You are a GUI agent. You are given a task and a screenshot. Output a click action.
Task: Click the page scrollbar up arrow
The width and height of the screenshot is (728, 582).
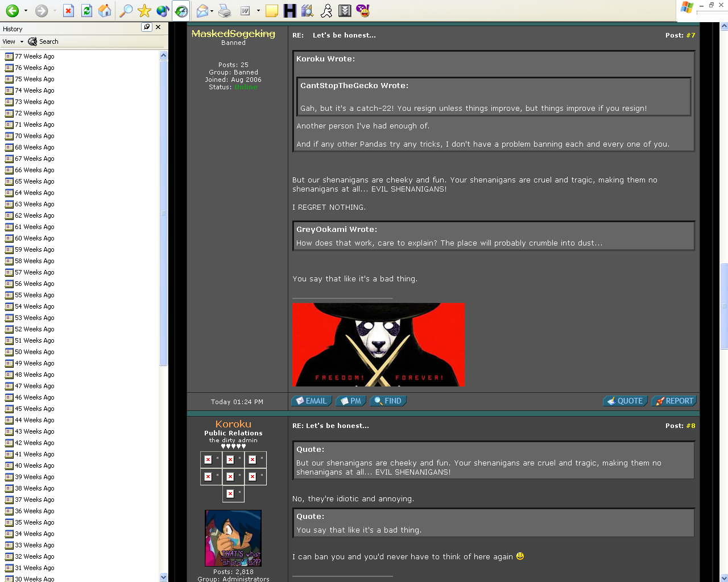[724, 26]
